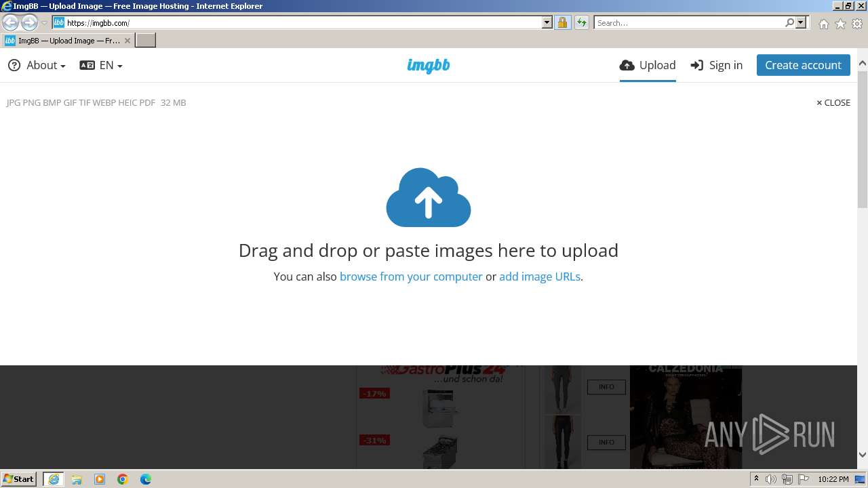Click the Create account button
This screenshot has width=868, height=488.
pyautogui.click(x=804, y=65)
